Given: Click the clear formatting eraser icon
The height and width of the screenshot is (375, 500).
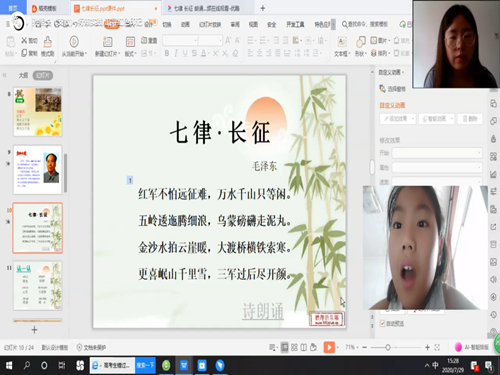Looking at the screenshot, I should coord(236,53).
